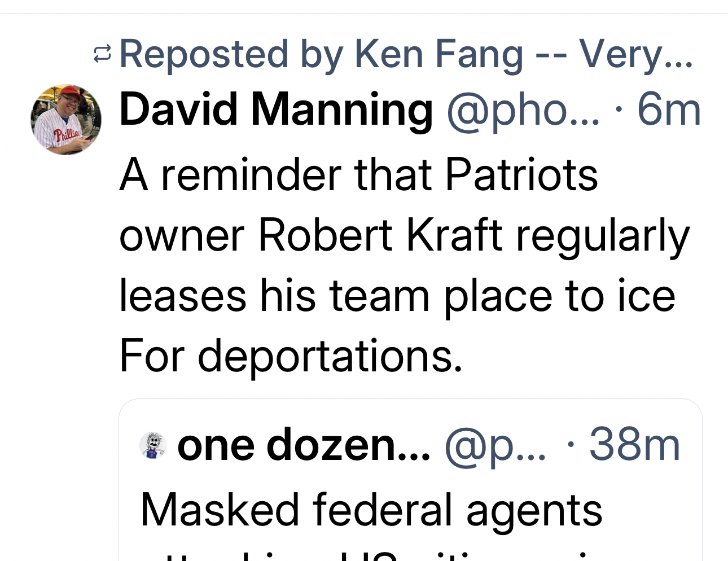Click the 38m quoted post timestamp
728x561 pixels.
coord(634,445)
